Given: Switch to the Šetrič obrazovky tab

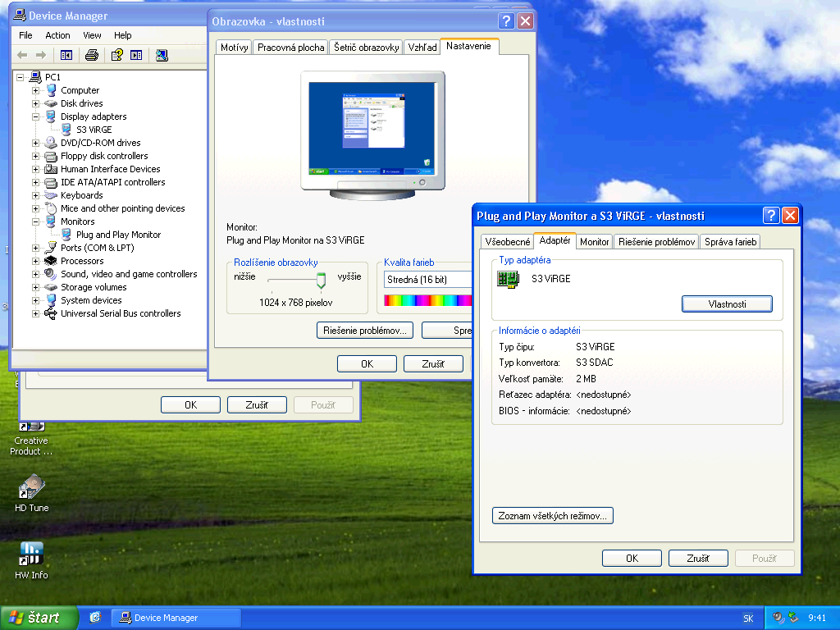Looking at the screenshot, I should point(367,47).
